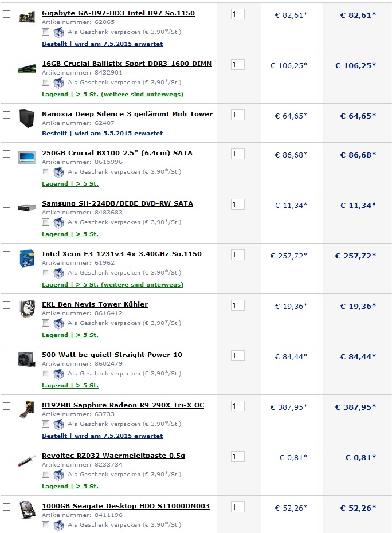Click the EKL Ben Nevis cooler image
This screenshot has height=533, width=392.
click(27, 308)
